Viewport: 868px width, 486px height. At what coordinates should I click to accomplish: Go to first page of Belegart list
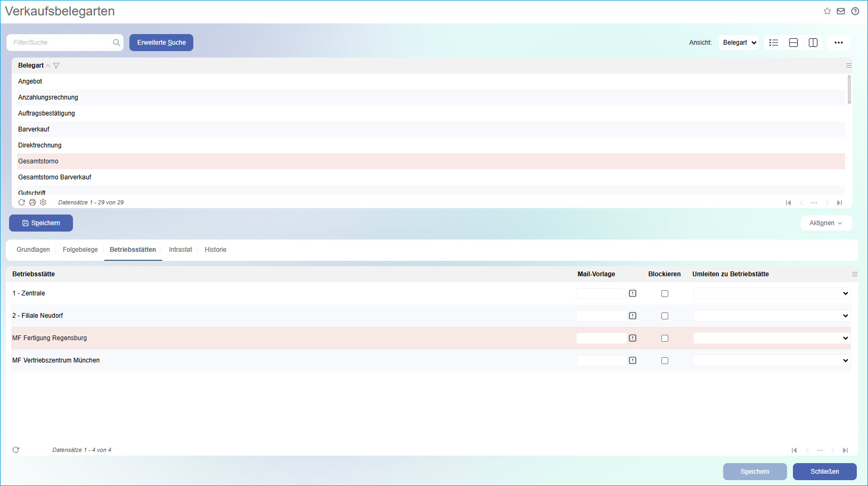789,203
